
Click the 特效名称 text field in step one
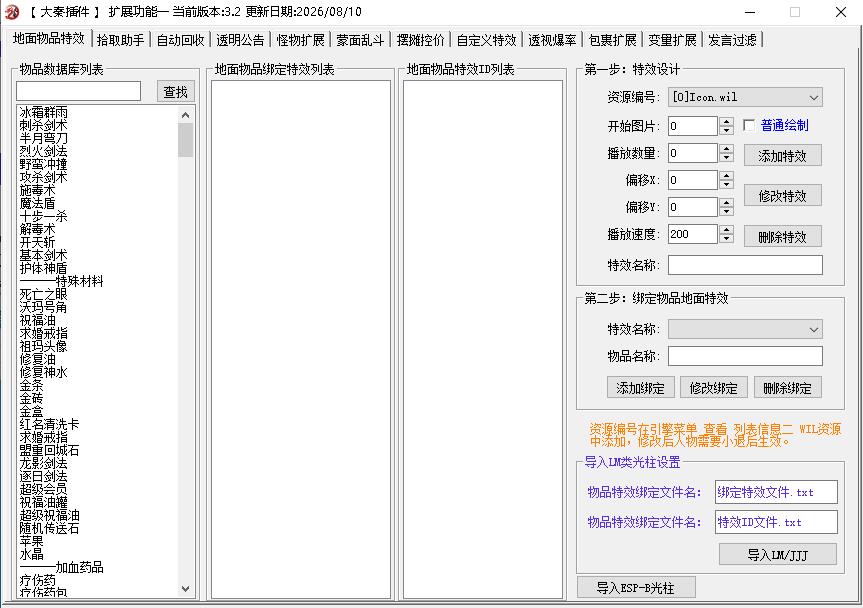745,265
